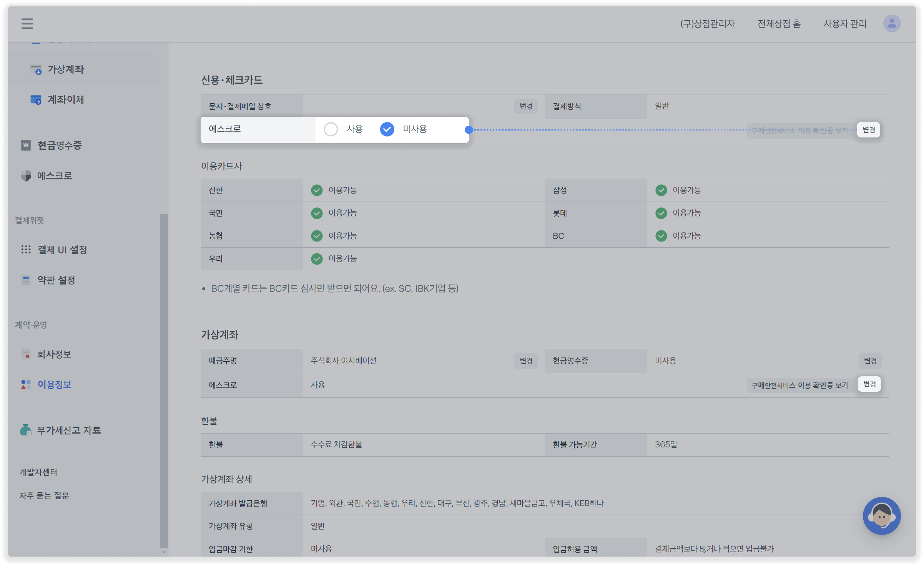Click the 에스크로 shield icon in sidebar
The width and height of the screenshot is (924, 566).
click(26, 176)
